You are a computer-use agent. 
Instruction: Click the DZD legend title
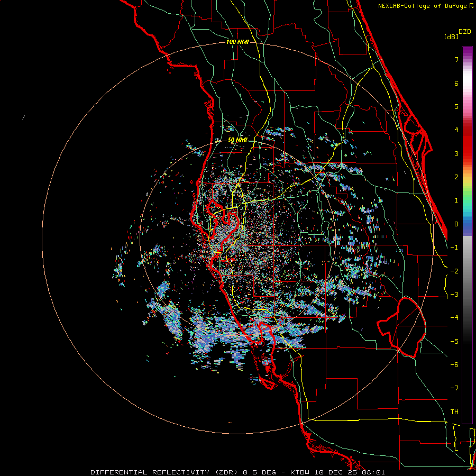465,32
